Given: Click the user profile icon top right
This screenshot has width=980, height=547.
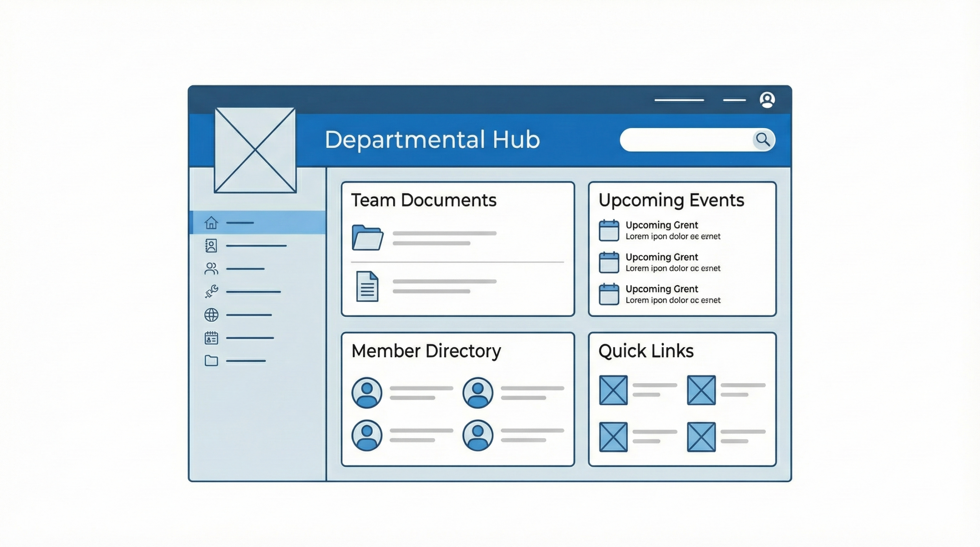Looking at the screenshot, I should coord(767,100).
